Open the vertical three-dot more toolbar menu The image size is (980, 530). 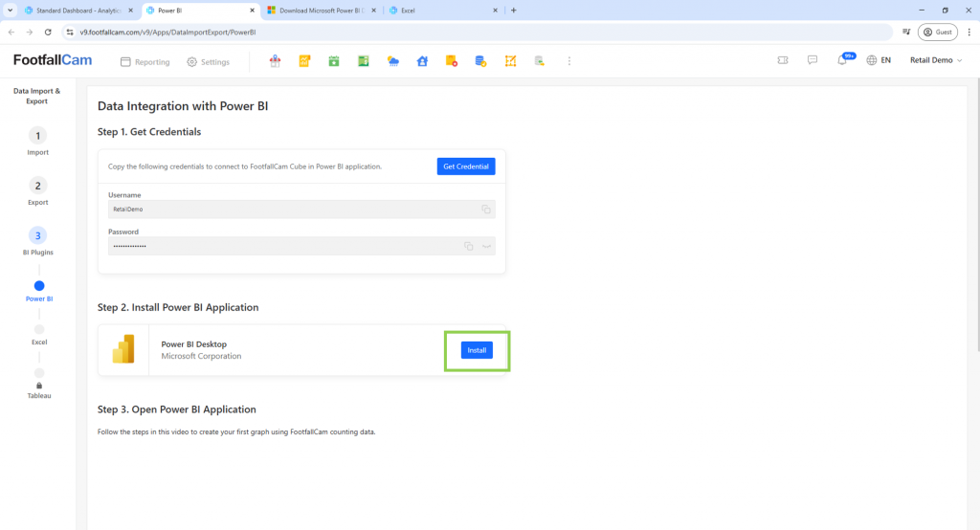(x=568, y=60)
